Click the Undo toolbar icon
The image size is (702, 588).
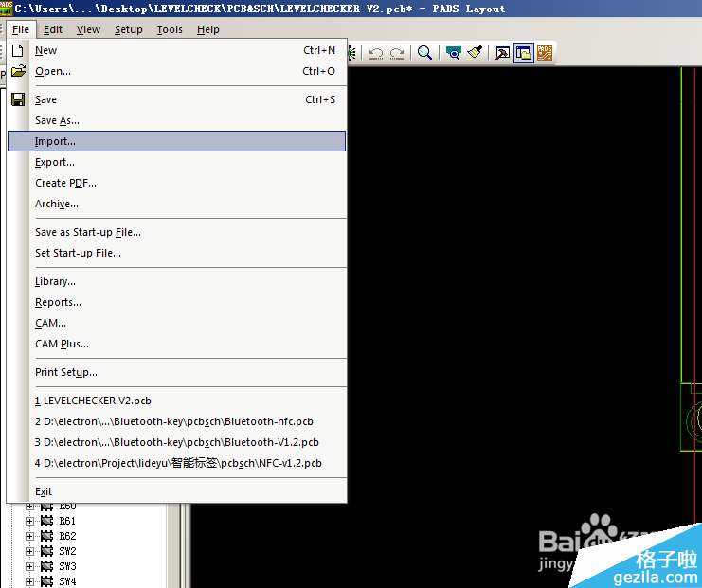(376, 53)
